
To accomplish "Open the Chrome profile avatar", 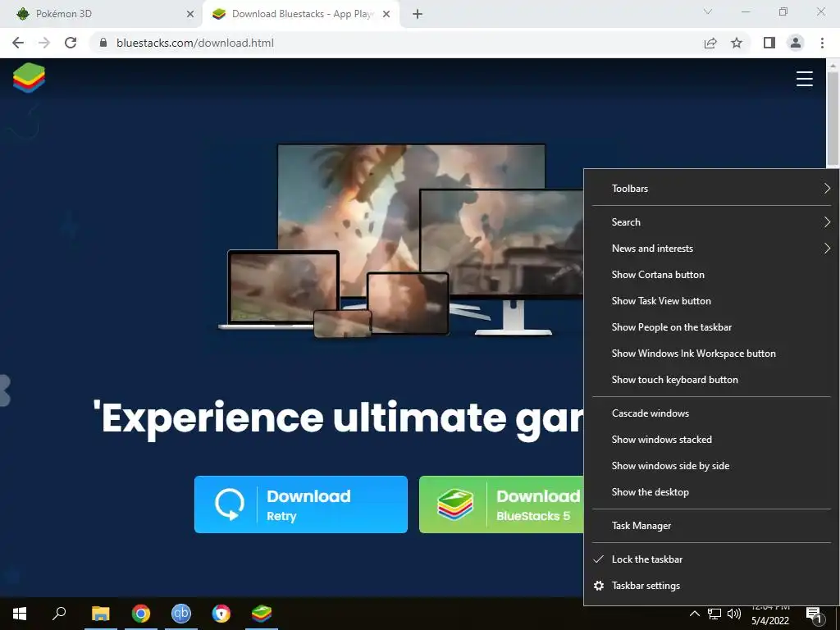I will pos(796,43).
